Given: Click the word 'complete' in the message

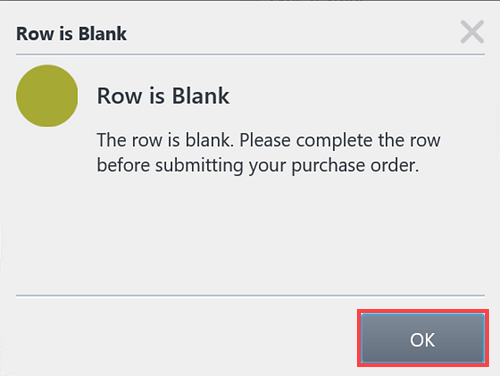Looking at the screenshot, I should pyautogui.click(x=334, y=141).
